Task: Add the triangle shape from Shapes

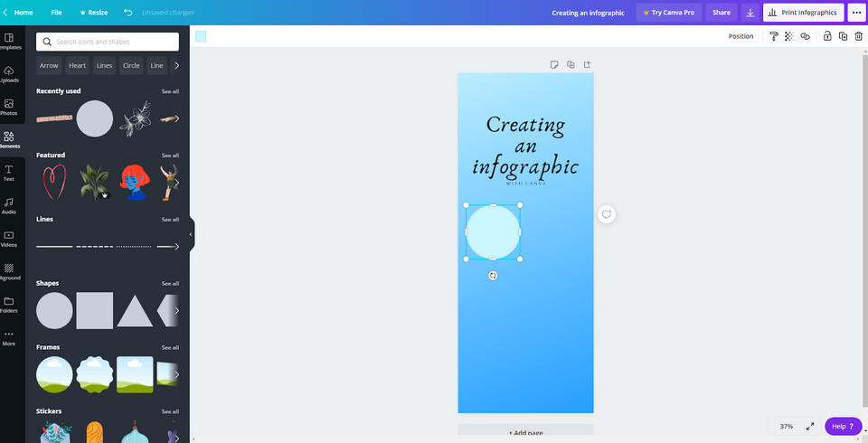Action: (135, 311)
